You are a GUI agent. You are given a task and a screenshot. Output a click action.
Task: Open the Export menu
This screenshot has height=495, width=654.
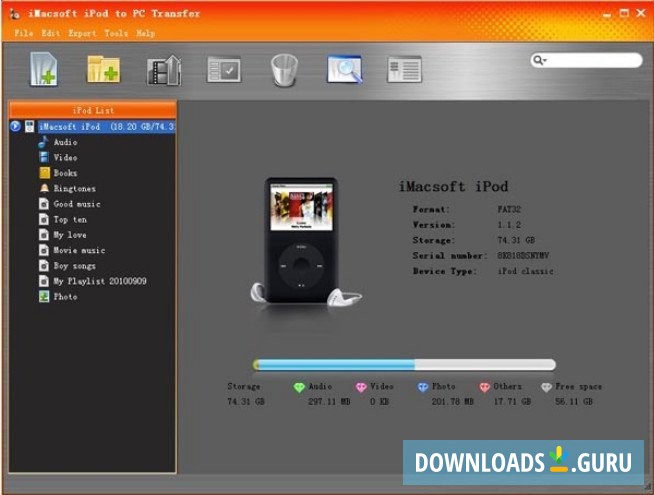[x=82, y=33]
